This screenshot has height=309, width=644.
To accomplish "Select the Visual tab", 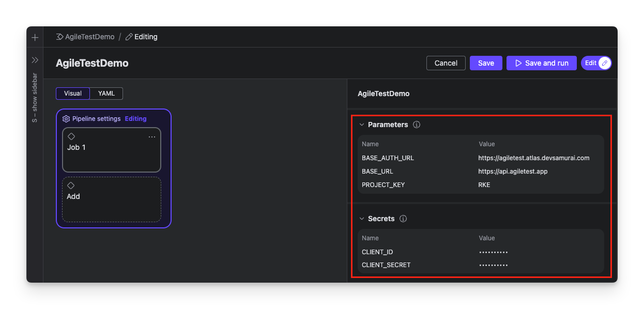I will pos(73,94).
